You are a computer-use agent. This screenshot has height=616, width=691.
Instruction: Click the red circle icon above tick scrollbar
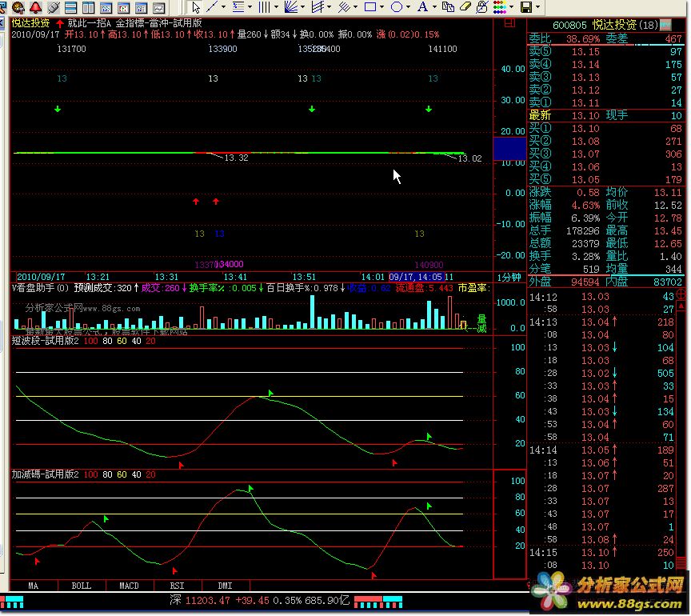[681, 294]
